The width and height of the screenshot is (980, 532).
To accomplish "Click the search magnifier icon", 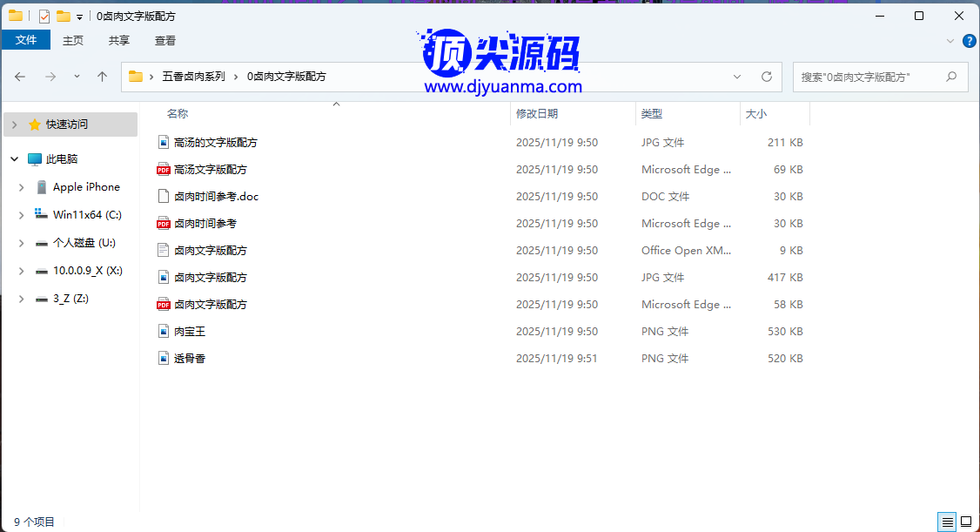I will (x=951, y=77).
